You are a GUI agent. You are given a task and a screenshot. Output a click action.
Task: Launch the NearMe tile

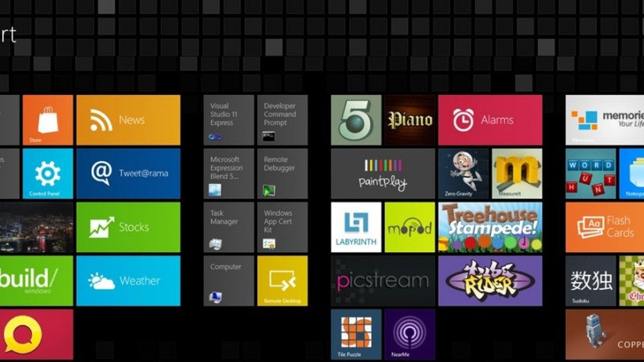coord(410,334)
